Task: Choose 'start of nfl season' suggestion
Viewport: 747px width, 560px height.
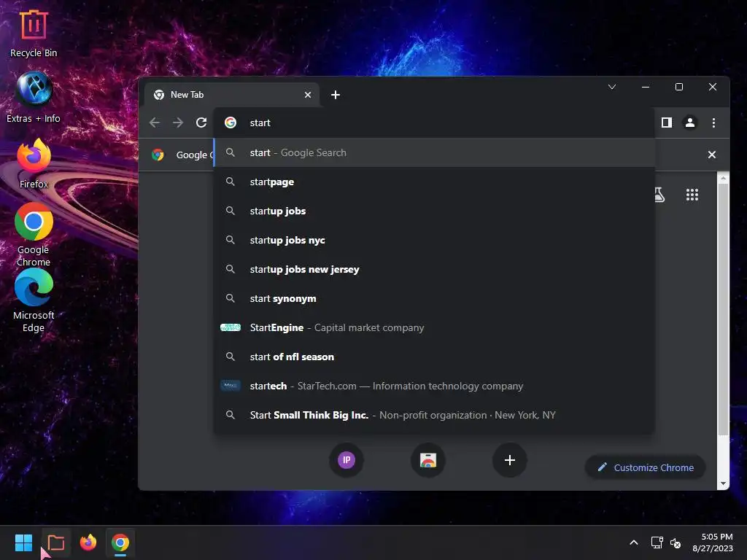Action: (x=435, y=357)
